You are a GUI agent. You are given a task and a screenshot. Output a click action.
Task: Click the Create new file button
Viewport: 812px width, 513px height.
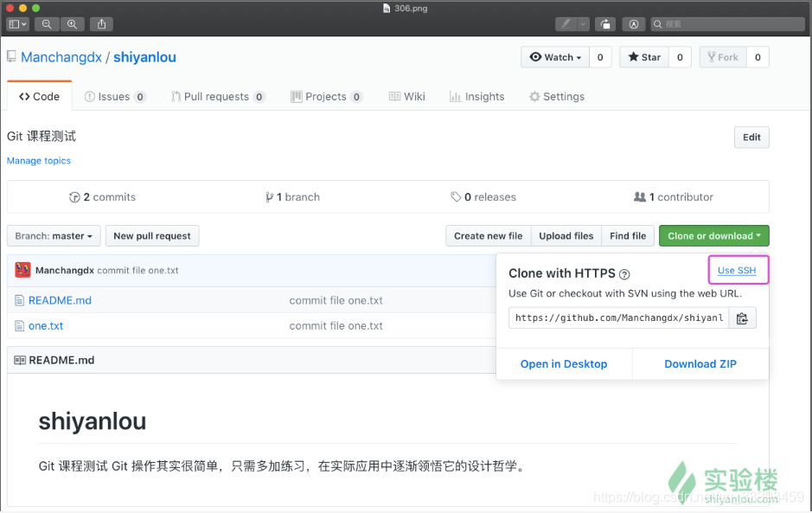(489, 236)
